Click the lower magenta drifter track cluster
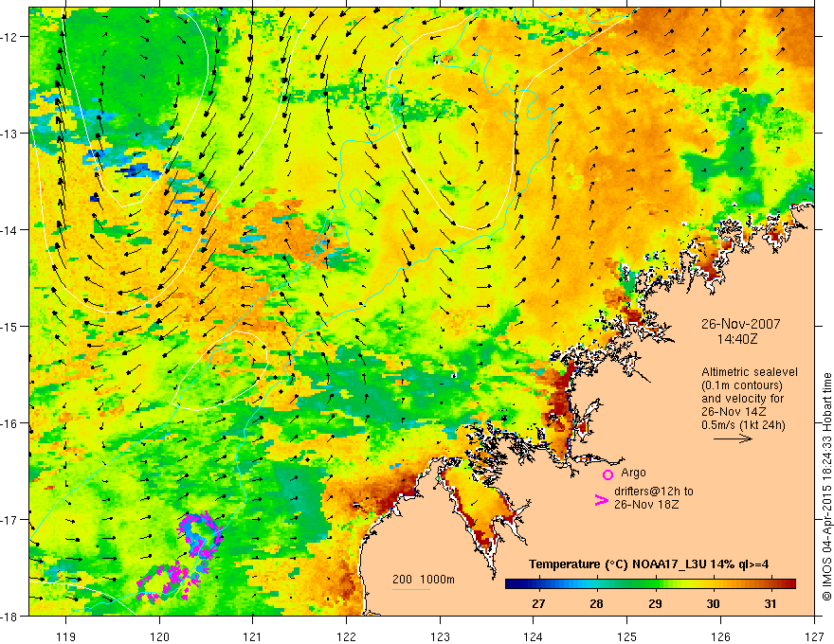 [169, 581]
